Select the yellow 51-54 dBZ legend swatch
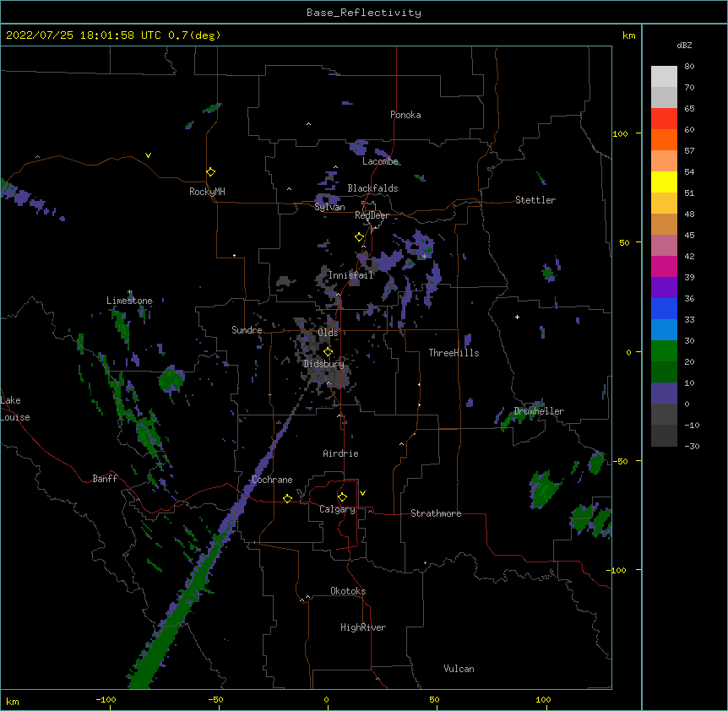Screen dimensions: 728x711 tap(664, 182)
